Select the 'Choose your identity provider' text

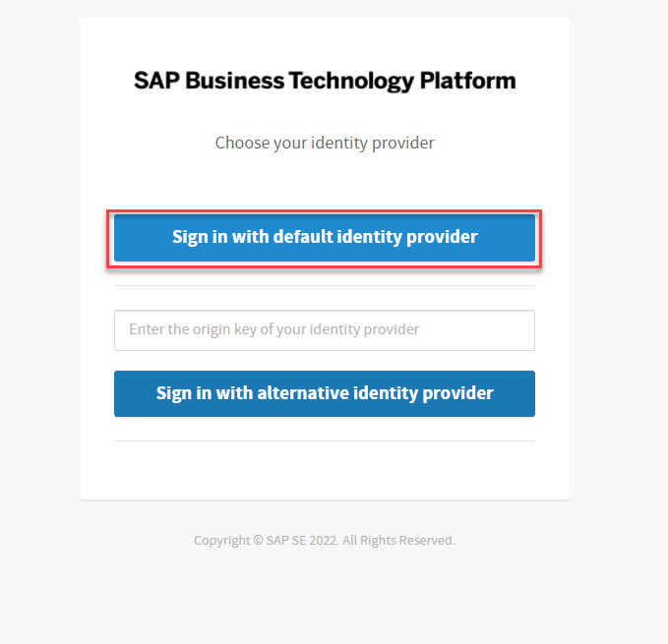click(x=325, y=143)
